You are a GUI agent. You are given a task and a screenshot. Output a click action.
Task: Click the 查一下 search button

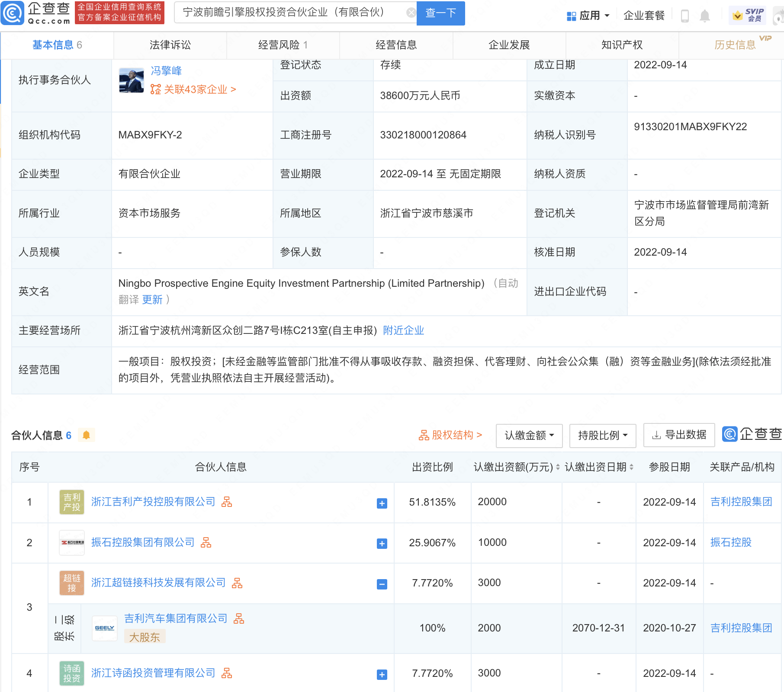[440, 13]
